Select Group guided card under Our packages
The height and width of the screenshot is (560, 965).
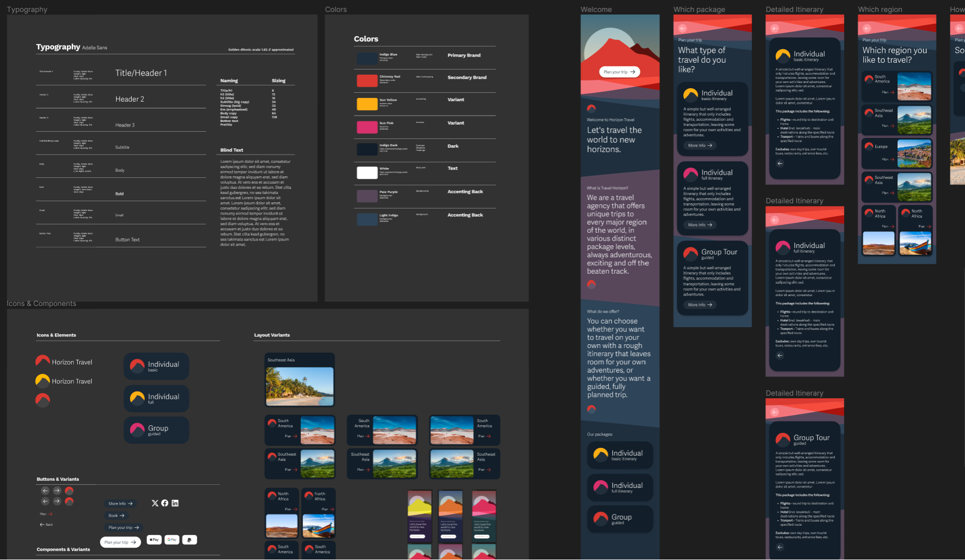pos(620,519)
